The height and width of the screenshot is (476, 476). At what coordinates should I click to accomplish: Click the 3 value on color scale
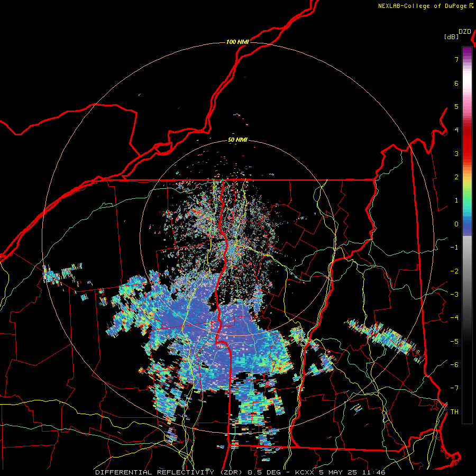click(456, 153)
